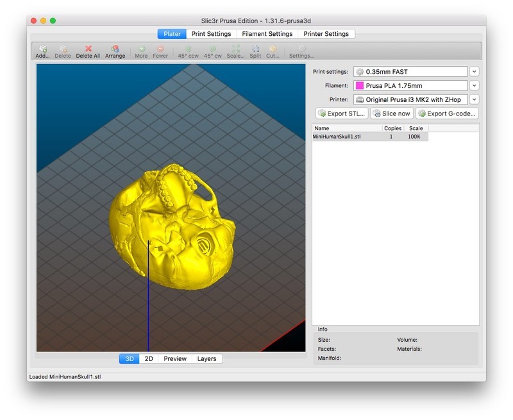Toggle the Preview view mode
The width and height of the screenshot is (513, 420).
click(x=174, y=359)
